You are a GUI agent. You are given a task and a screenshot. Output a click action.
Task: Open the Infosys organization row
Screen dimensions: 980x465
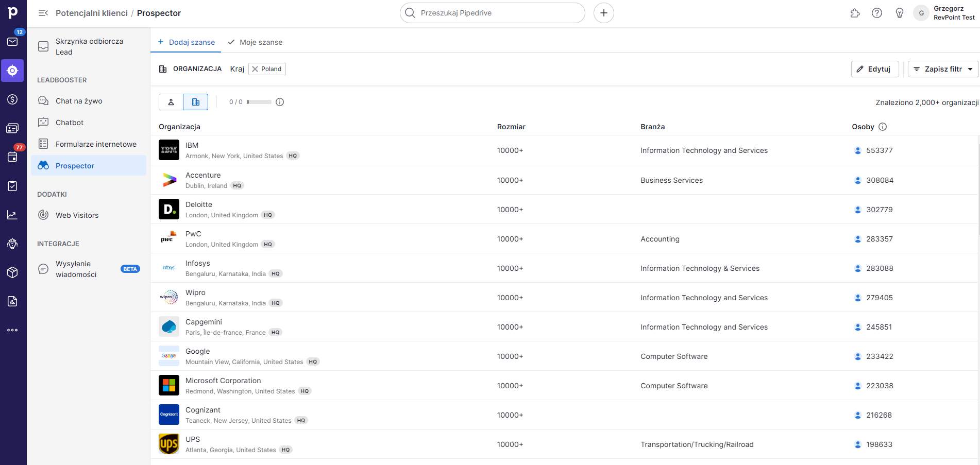point(565,268)
